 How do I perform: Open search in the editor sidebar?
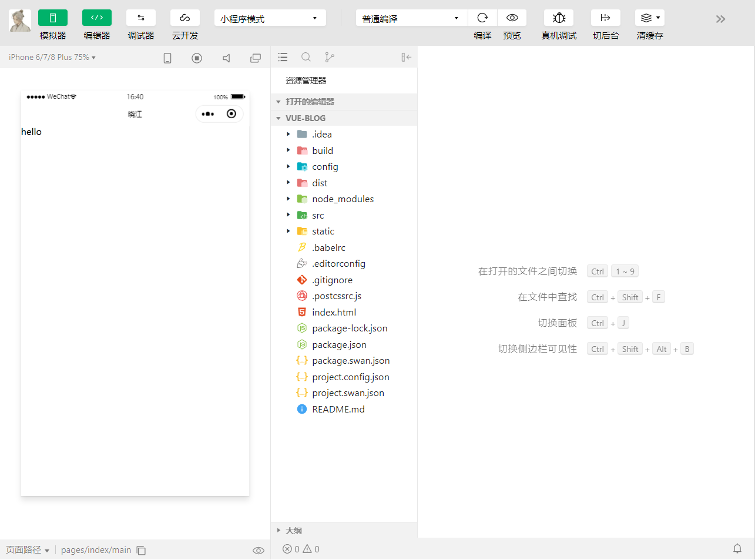[306, 57]
